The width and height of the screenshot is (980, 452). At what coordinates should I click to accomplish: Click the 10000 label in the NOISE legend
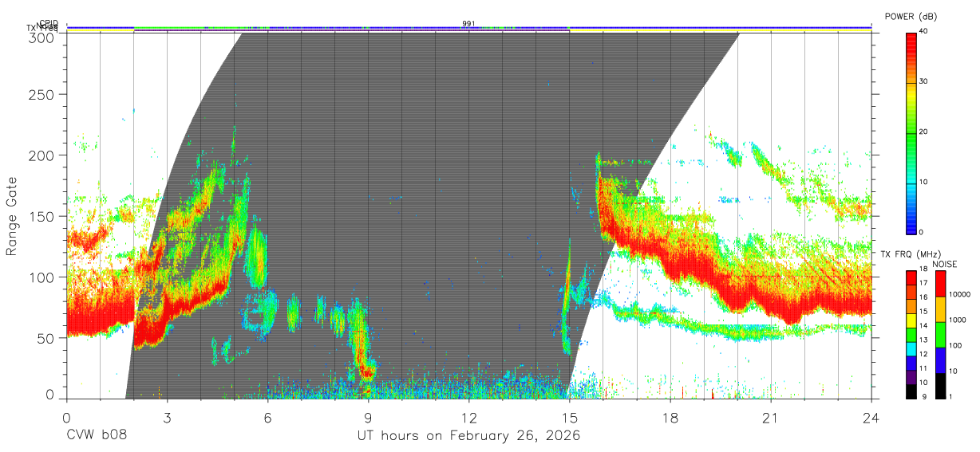pyautogui.click(x=959, y=295)
